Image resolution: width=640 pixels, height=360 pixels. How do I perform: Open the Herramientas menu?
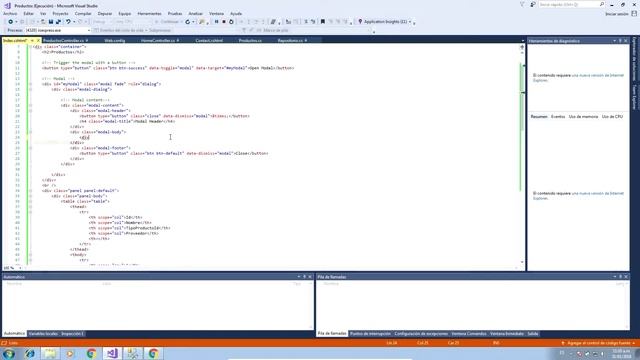tap(149, 13)
